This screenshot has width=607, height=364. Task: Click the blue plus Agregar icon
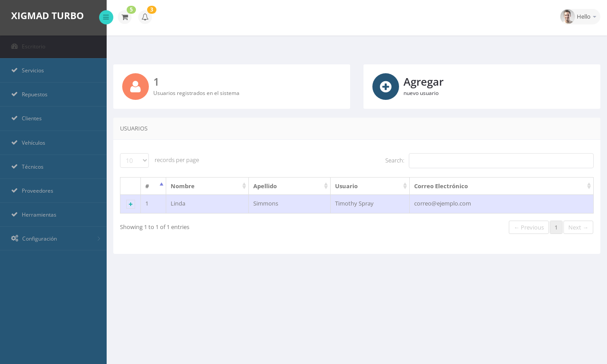pos(386,87)
